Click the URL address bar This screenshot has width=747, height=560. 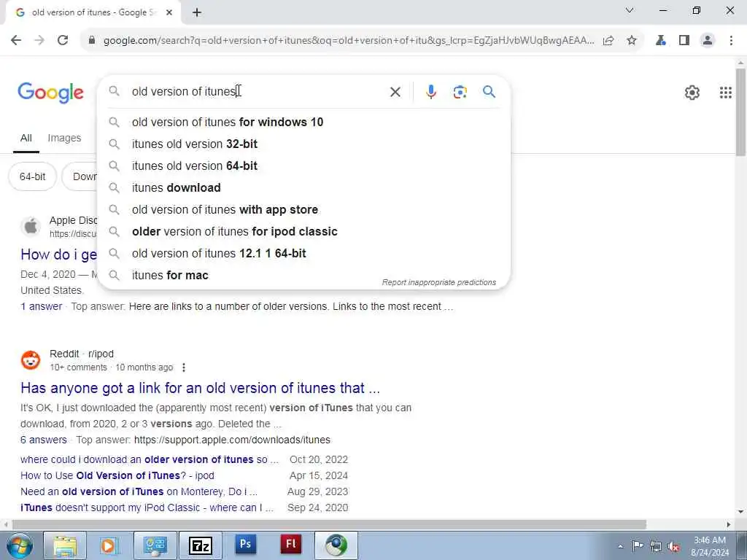pos(348,41)
